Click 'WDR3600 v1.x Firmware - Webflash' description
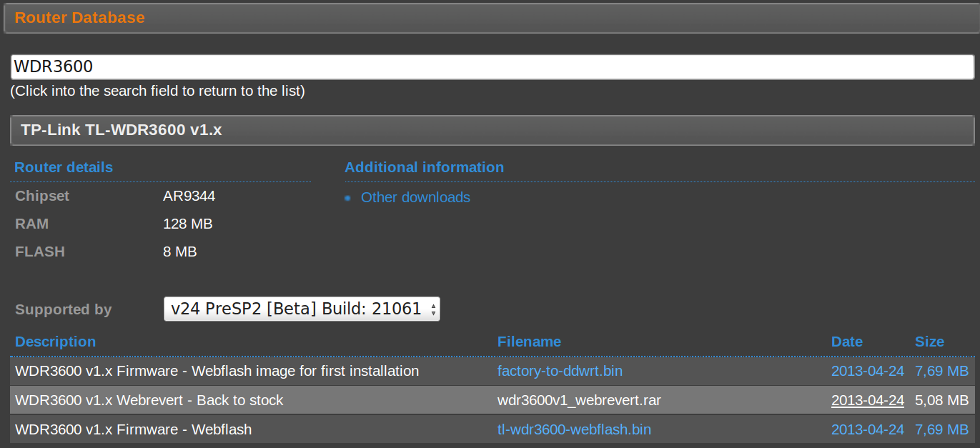The width and height of the screenshot is (980, 448). click(x=133, y=429)
